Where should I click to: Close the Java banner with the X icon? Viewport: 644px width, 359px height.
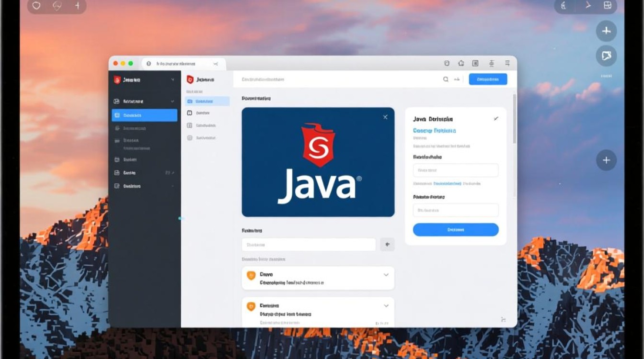pos(385,117)
